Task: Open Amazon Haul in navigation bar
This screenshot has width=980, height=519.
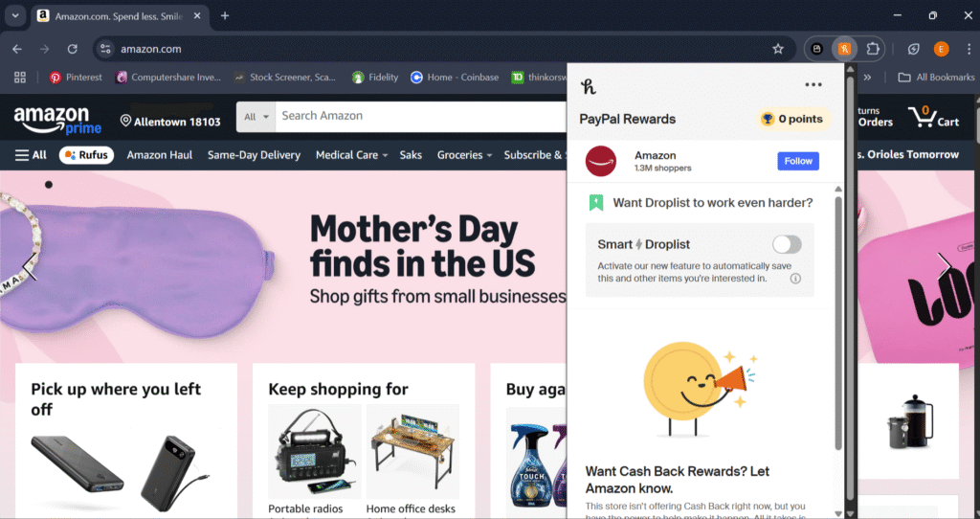Action: pos(160,155)
